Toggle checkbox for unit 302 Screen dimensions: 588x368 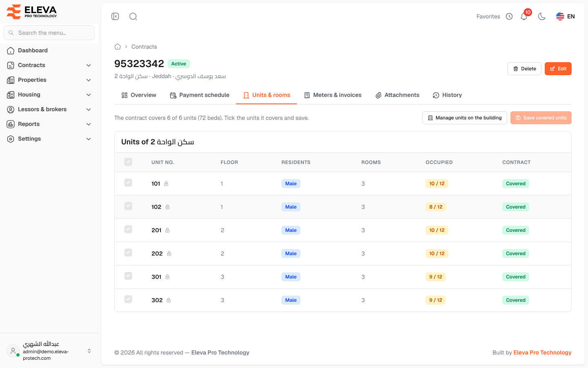point(128,299)
